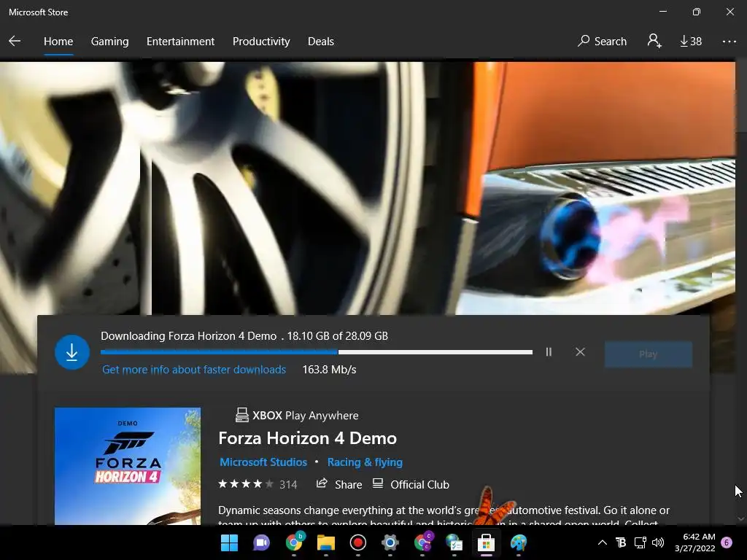Open File Explorer from the taskbar
The image size is (747, 560).
(326, 542)
